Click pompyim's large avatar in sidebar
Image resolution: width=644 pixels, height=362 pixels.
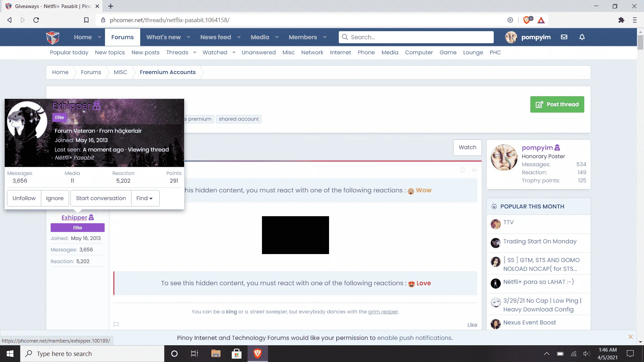click(x=504, y=157)
